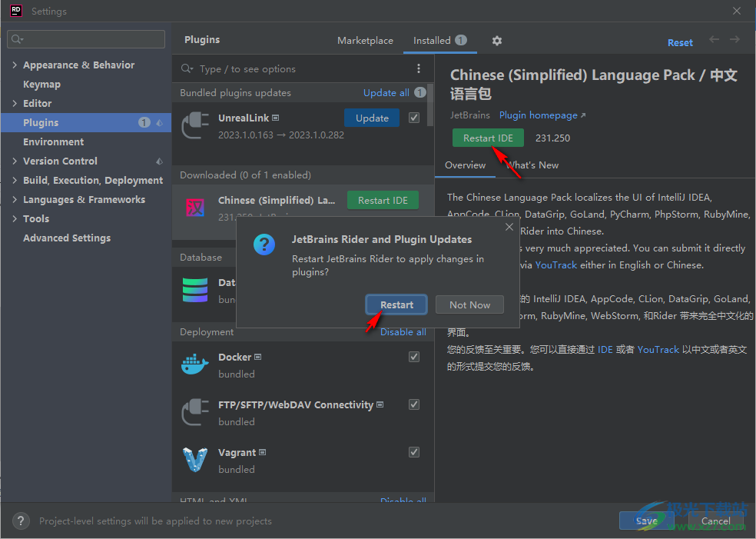This screenshot has height=539, width=756.
Task: Close the Settings window
Action: [736, 11]
